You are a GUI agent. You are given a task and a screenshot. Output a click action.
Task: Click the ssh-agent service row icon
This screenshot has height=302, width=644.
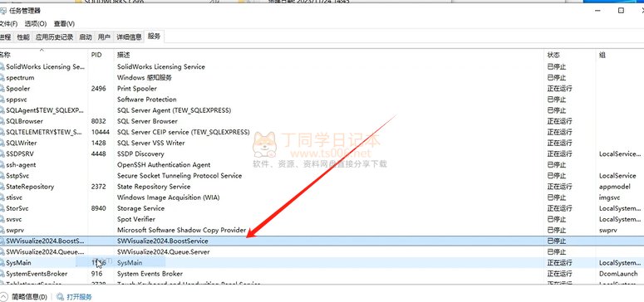[2, 165]
